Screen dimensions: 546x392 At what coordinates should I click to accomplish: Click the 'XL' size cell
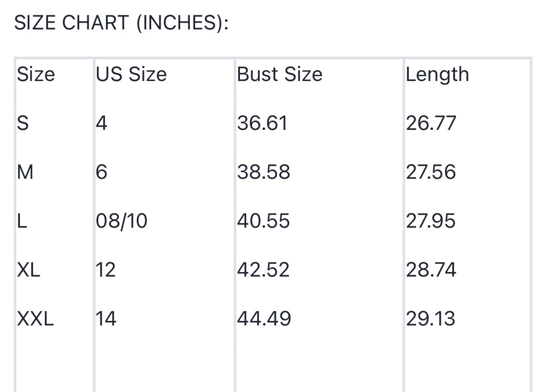29,270
